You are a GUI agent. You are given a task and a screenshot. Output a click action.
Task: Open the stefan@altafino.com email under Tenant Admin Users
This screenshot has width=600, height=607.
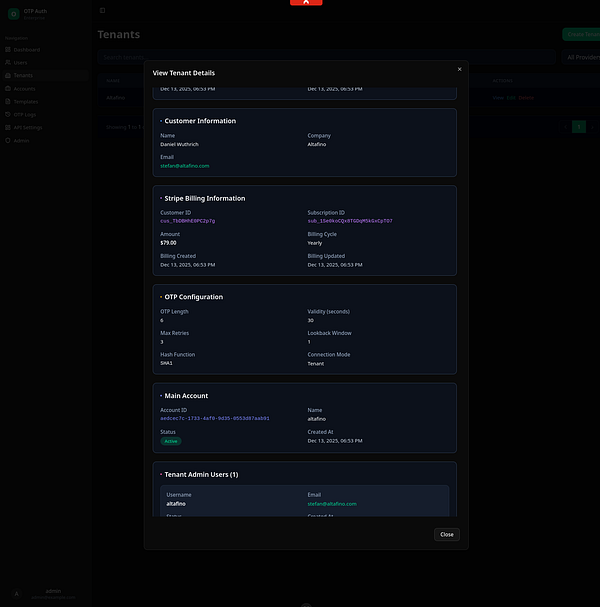tap(332, 504)
